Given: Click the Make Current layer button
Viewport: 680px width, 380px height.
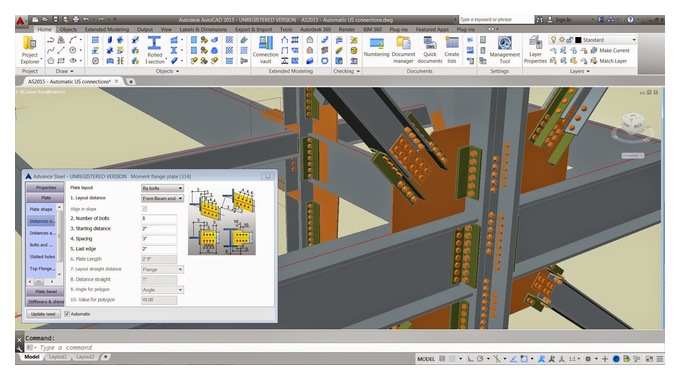Looking at the screenshot, I should coord(611,50).
